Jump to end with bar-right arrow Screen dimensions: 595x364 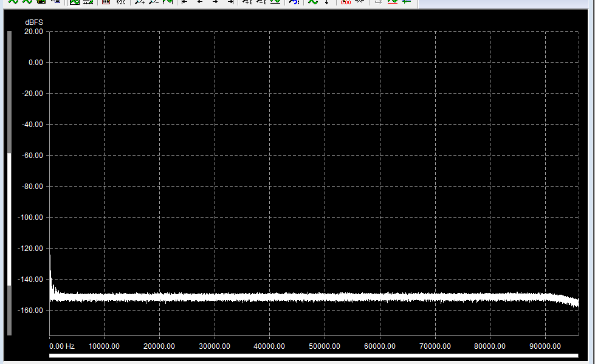pos(230,2)
